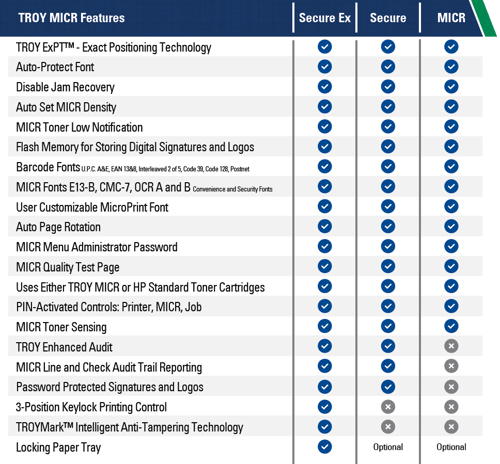Click the Secure Ex column header
Screen dimensions: 500x464
[325, 18]
